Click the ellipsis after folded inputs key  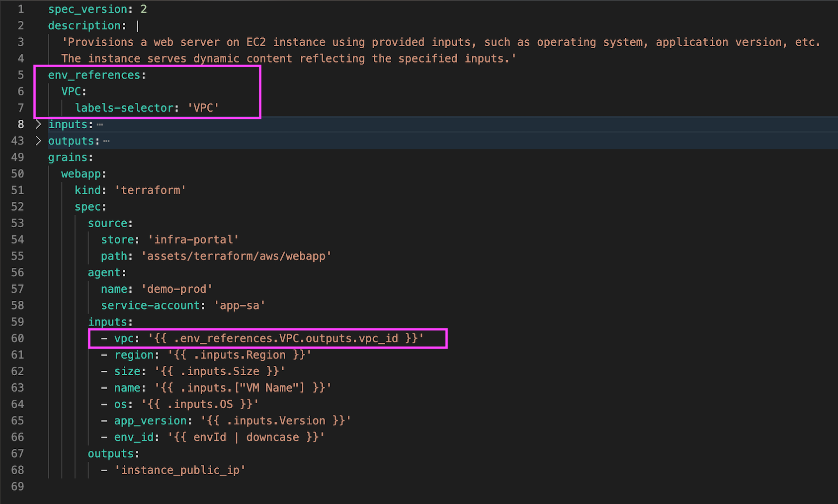point(100,125)
